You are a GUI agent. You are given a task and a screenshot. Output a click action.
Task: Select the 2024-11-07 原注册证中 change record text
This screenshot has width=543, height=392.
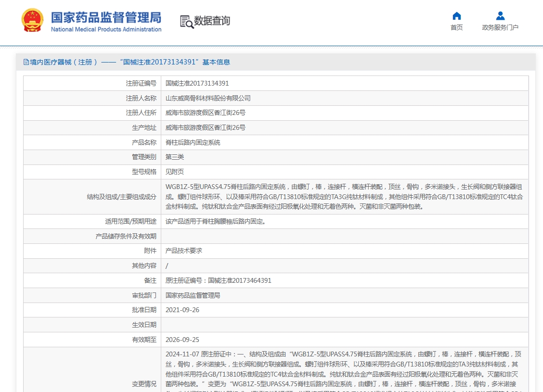tap(344, 371)
